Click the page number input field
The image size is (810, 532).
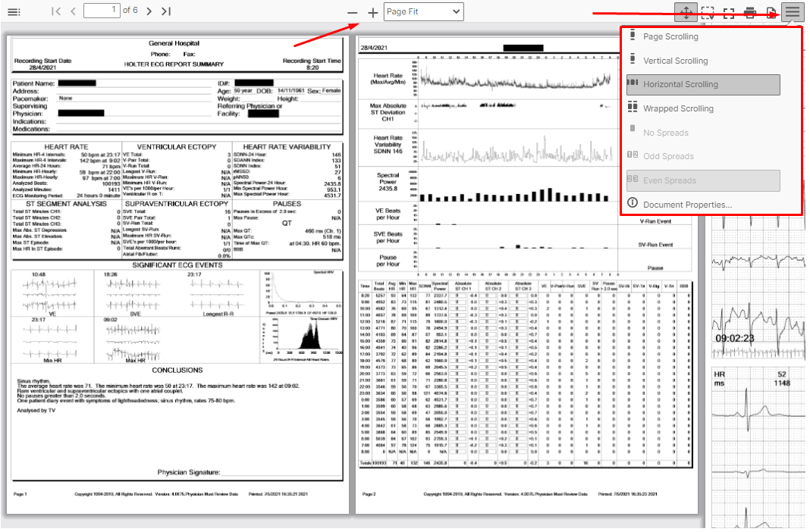coord(102,11)
